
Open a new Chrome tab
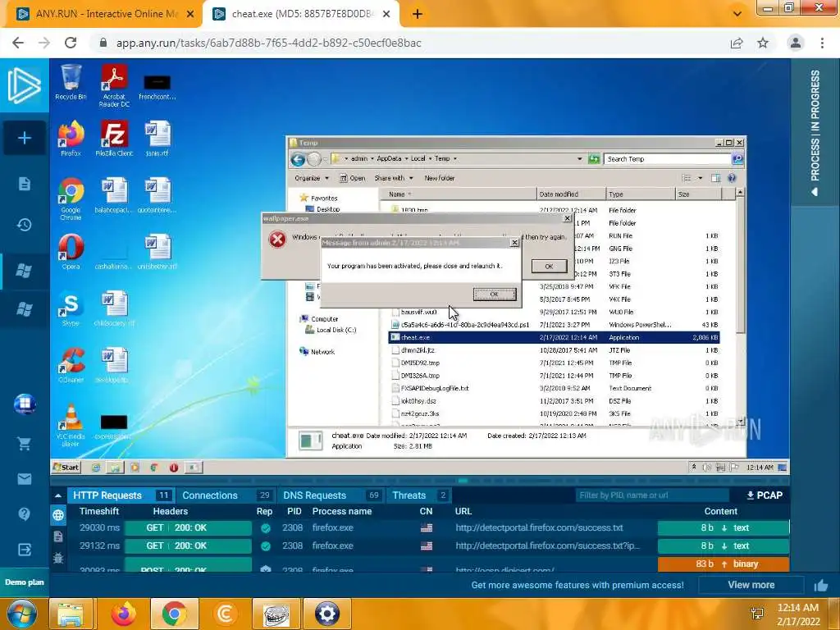tap(418, 14)
